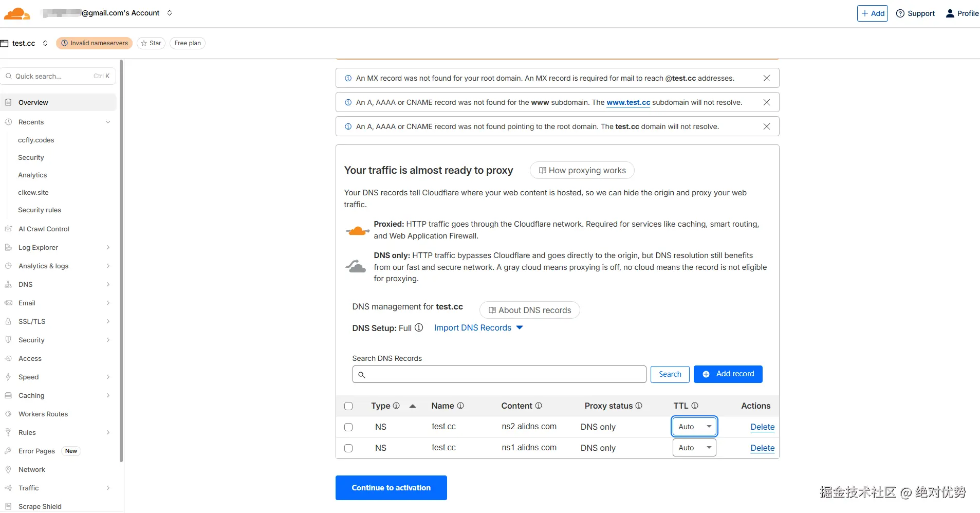Check the ns2.alidns.com record checkbox
This screenshot has height=513, width=980.
point(348,427)
